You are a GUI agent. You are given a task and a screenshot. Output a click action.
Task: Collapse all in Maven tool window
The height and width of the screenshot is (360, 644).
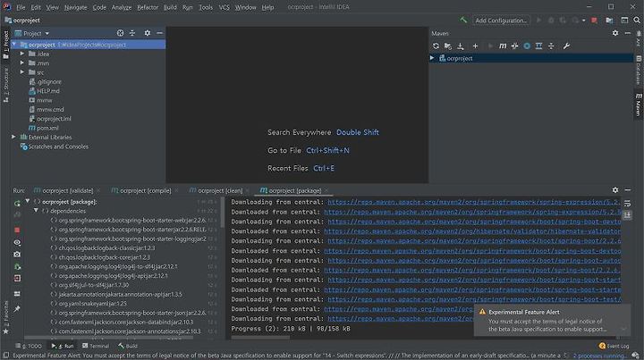551,46
